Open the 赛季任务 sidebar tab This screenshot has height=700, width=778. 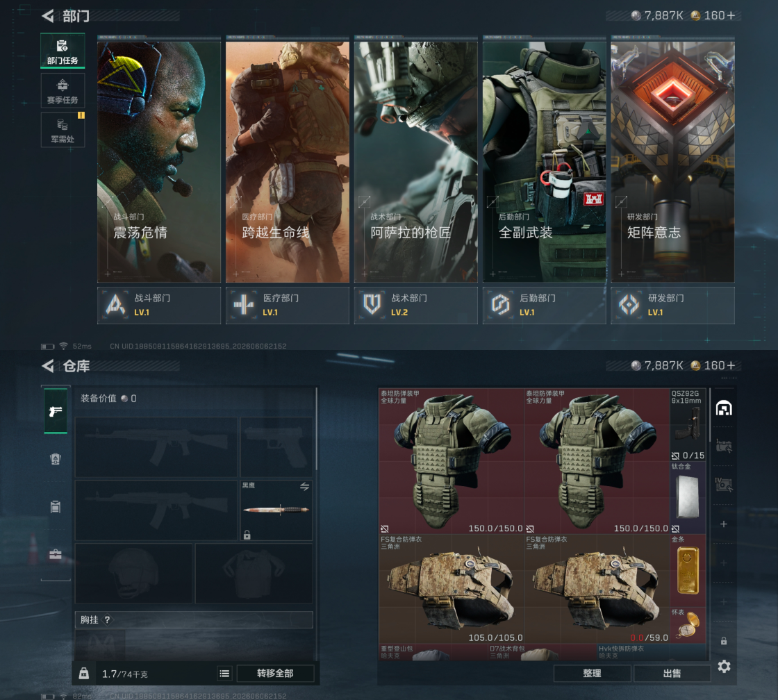[63, 90]
